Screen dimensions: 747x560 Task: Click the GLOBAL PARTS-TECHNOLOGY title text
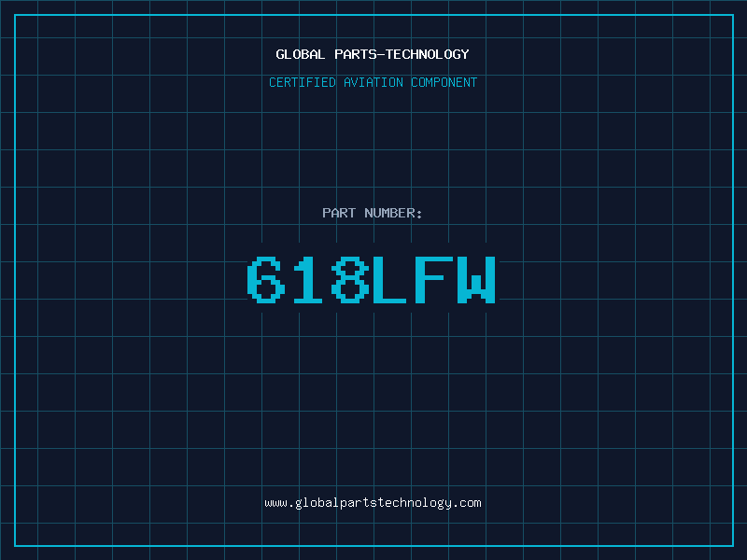click(x=373, y=54)
